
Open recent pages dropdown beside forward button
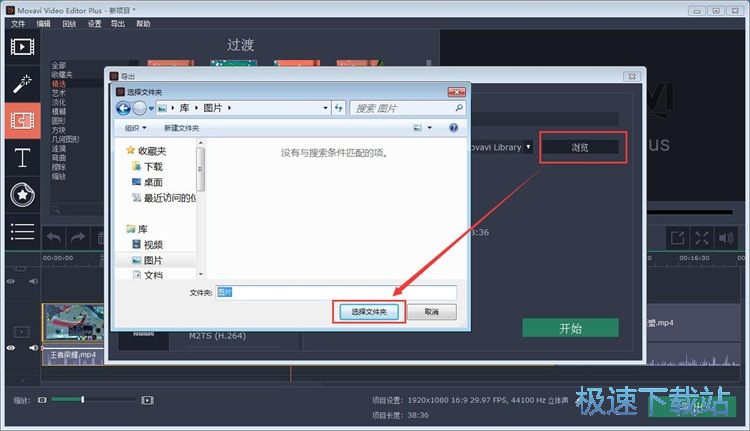151,109
